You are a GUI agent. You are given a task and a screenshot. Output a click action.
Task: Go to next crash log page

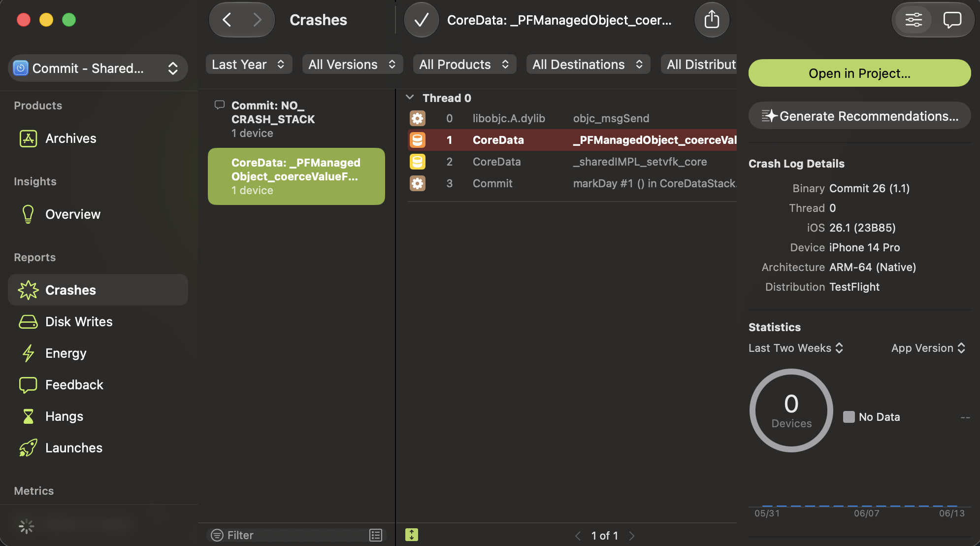tap(632, 536)
